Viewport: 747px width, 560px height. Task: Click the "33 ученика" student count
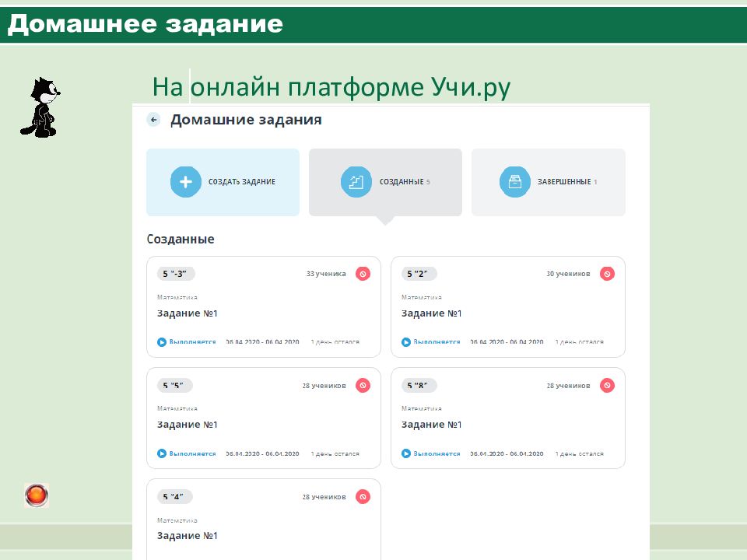pyautogui.click(x=326, y=274)
